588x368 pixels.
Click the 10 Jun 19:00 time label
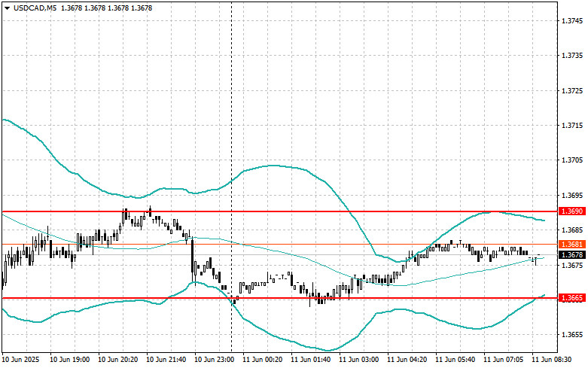pyautogui.click(x=70, y=360)
